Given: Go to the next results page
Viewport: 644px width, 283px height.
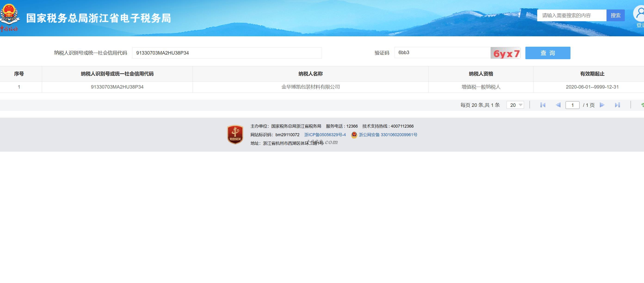Looking at the screenshot, I should 602,105.
